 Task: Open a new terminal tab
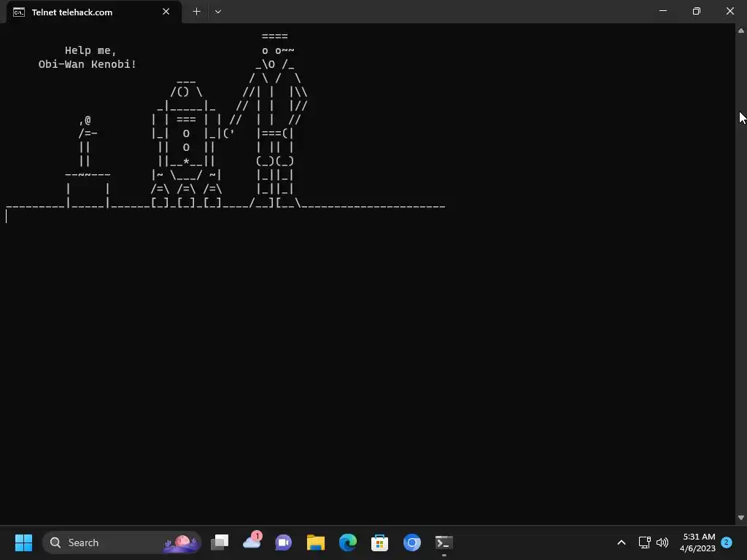click(196, 12)
